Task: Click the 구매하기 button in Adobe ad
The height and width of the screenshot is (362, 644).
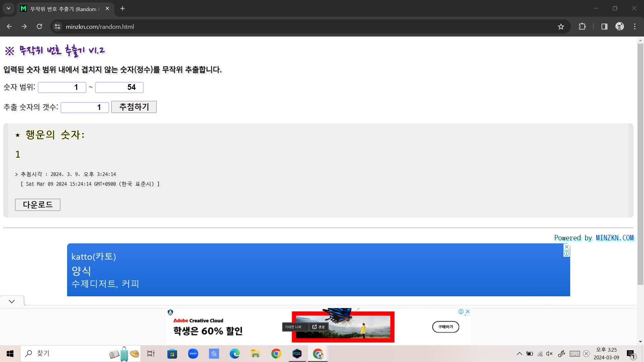Action: [445, 327]
